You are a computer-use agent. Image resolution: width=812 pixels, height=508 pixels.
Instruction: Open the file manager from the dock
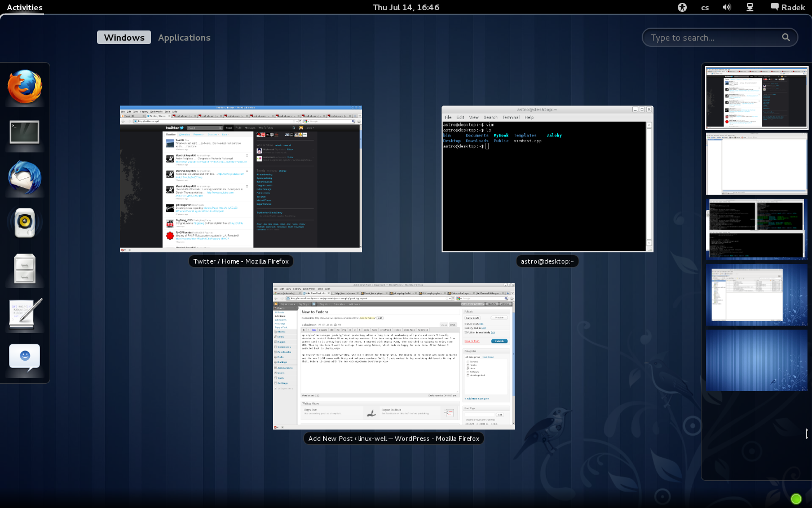click(x=24, y=268)
